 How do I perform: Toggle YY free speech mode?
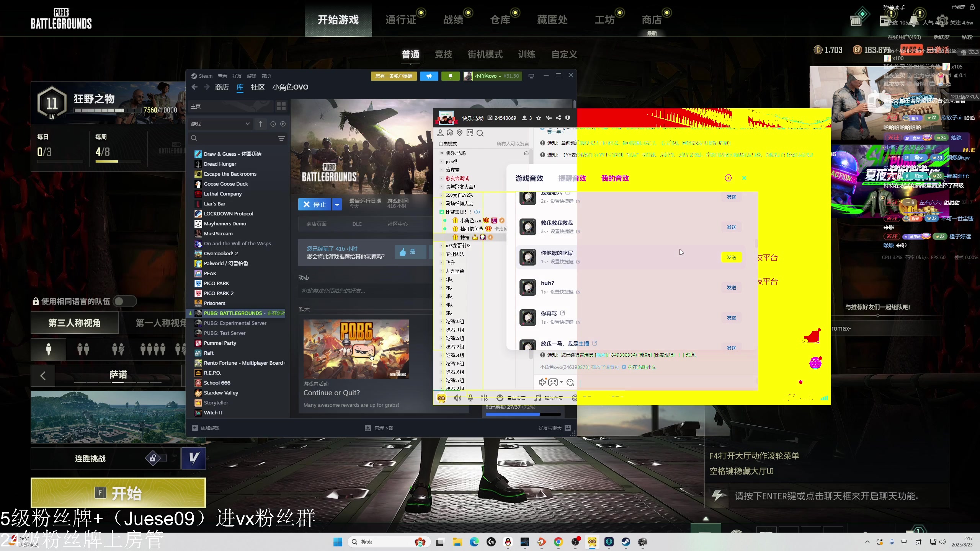tap(511, 398)
